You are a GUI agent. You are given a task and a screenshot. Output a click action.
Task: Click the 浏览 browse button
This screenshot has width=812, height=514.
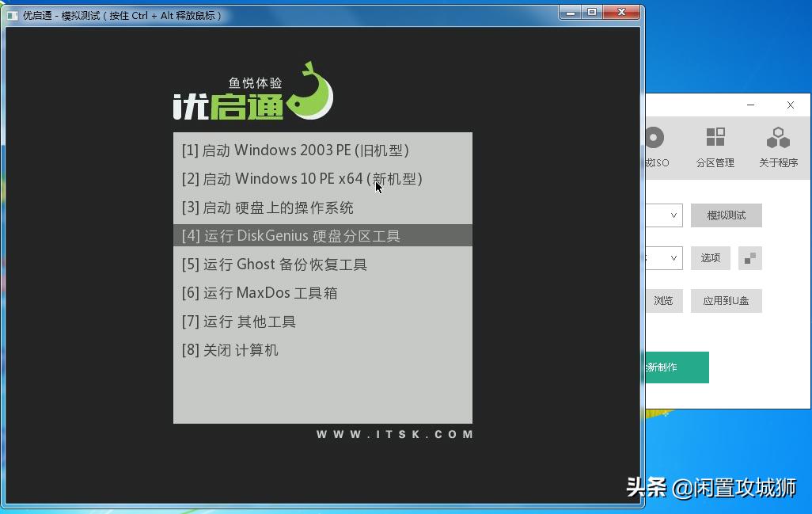point(663,300)
